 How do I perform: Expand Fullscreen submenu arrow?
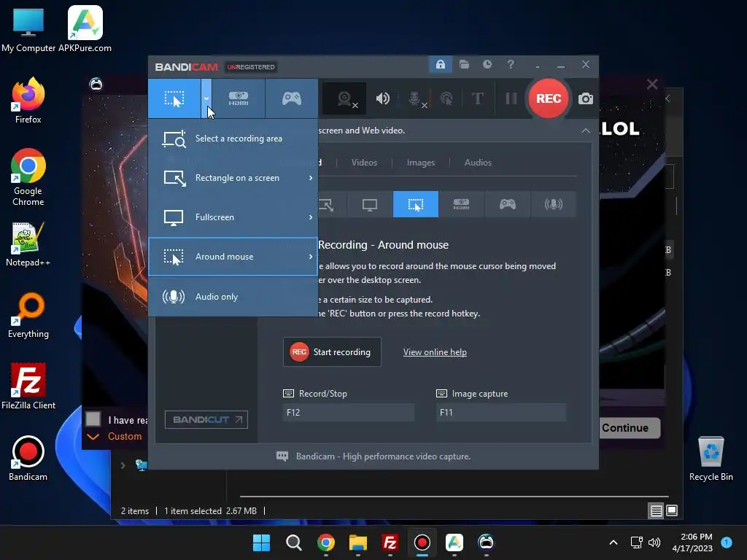coord(311,217)
